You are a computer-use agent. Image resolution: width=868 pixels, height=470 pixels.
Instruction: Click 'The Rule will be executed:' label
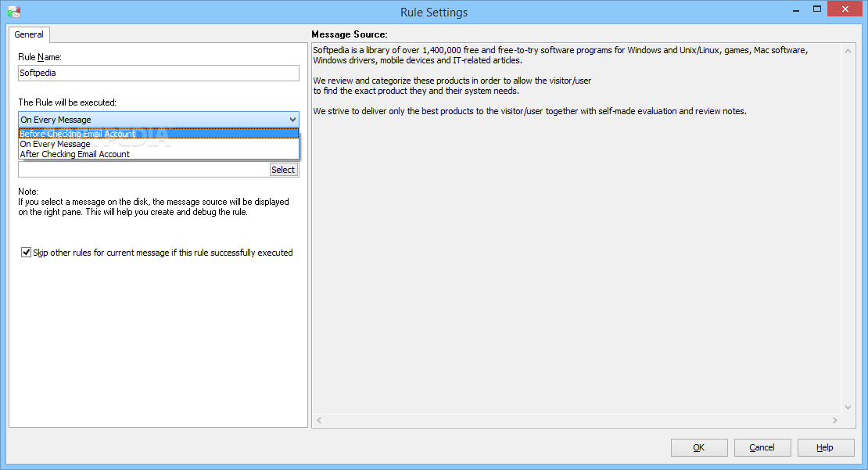tap(67, 102)
